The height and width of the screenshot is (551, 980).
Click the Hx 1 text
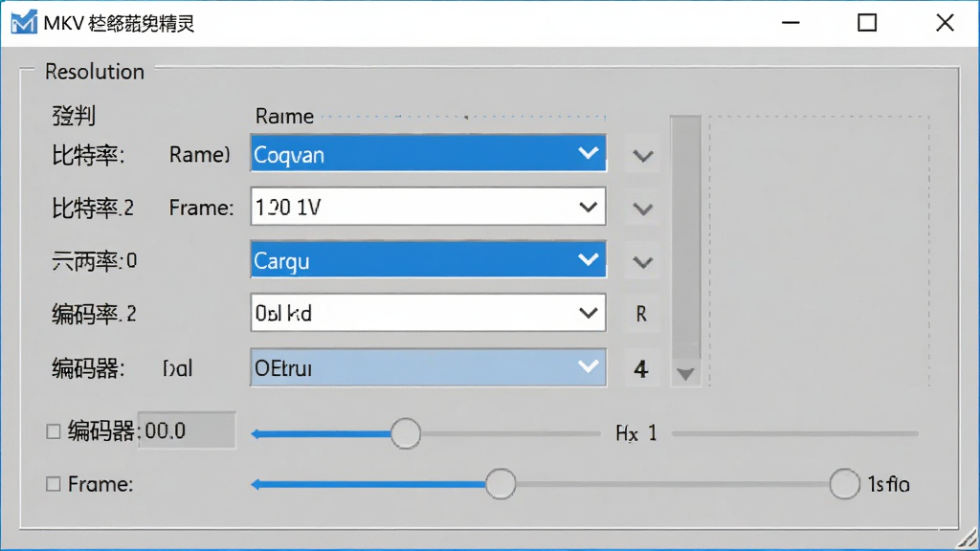636,433
